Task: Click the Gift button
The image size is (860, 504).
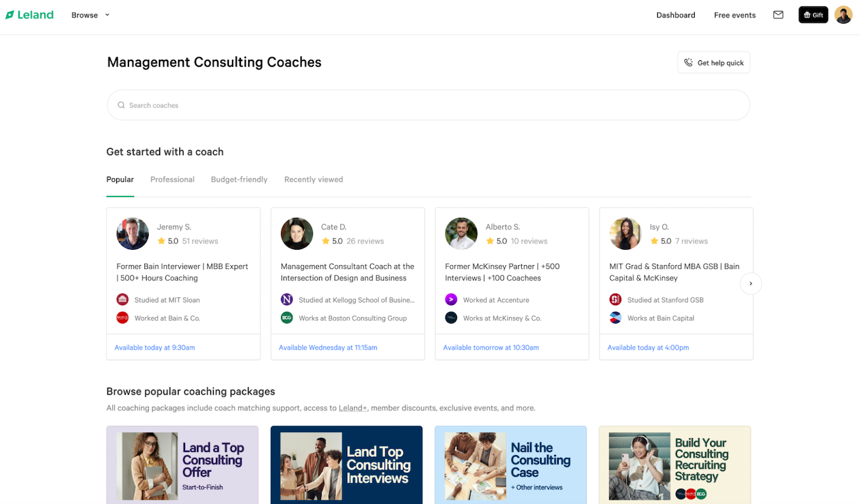Action: point(813,15)
